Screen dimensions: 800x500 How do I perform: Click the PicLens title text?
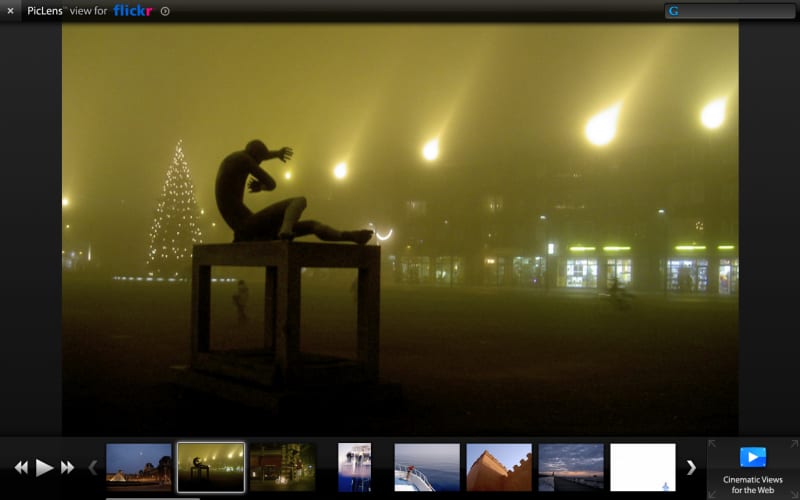(45, 11)
